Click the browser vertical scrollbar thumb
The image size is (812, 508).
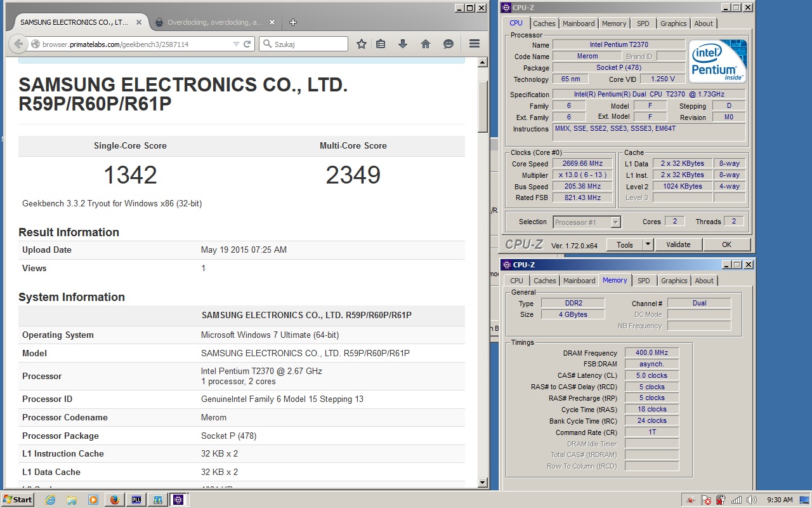coord(483,107)
